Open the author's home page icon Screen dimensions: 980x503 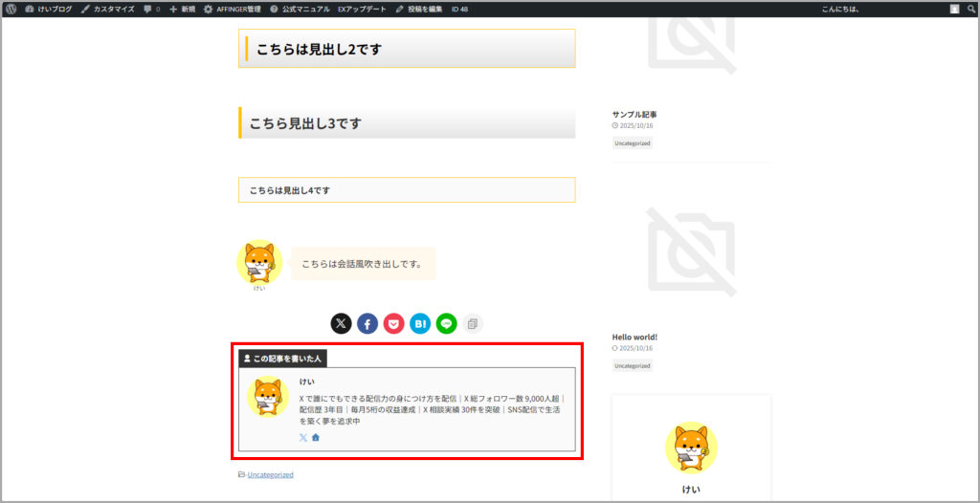(316, 437)
